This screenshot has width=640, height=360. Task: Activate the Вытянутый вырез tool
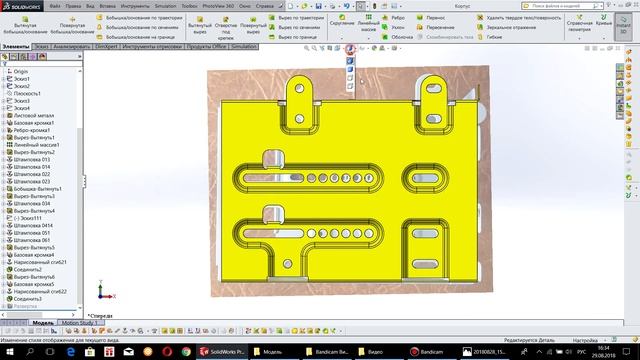(200, 25)
